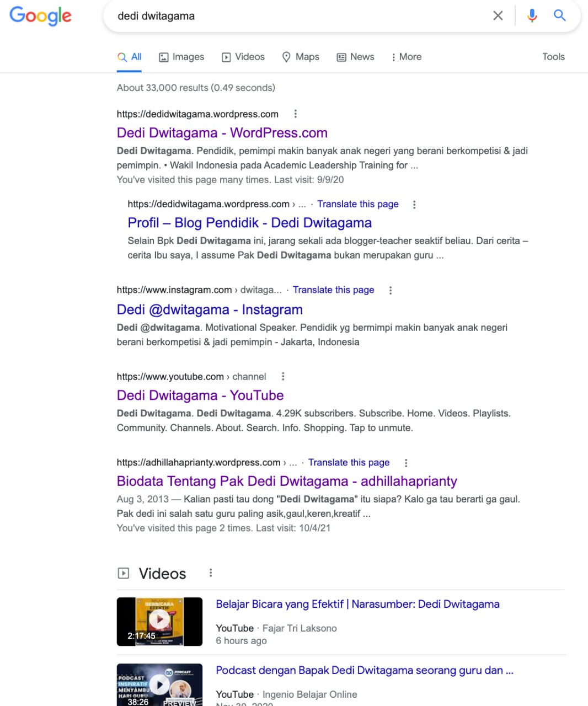This screenshot has height=706, width=588.
Task: Click the Videos section heading
Action: 163,574
